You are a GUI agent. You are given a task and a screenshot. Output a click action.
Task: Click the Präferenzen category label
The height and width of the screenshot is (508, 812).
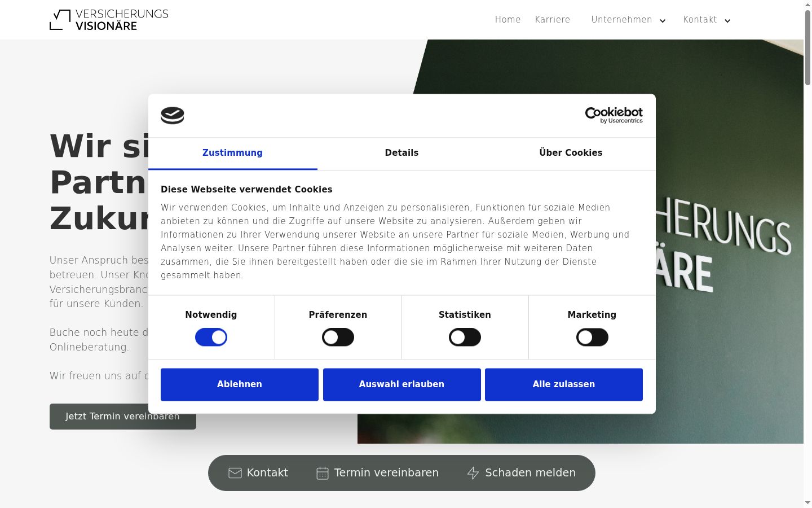point(338,315)
